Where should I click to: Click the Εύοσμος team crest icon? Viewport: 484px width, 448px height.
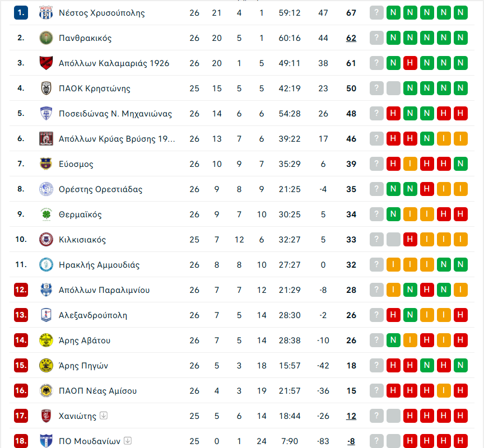point(46,164)
